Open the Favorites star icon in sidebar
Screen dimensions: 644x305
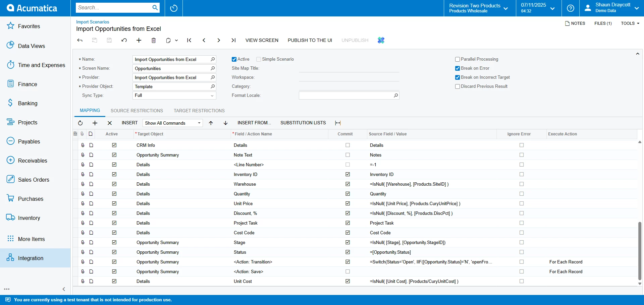pos(11,26)
